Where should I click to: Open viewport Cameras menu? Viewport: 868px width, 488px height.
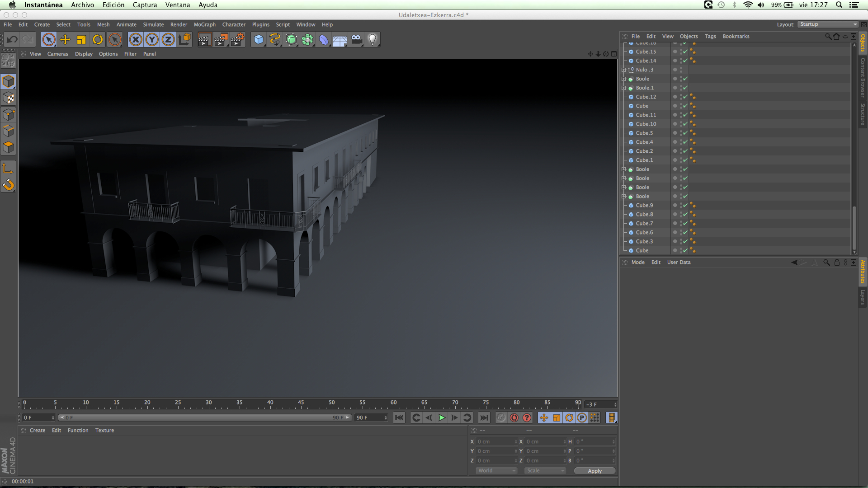57,54
